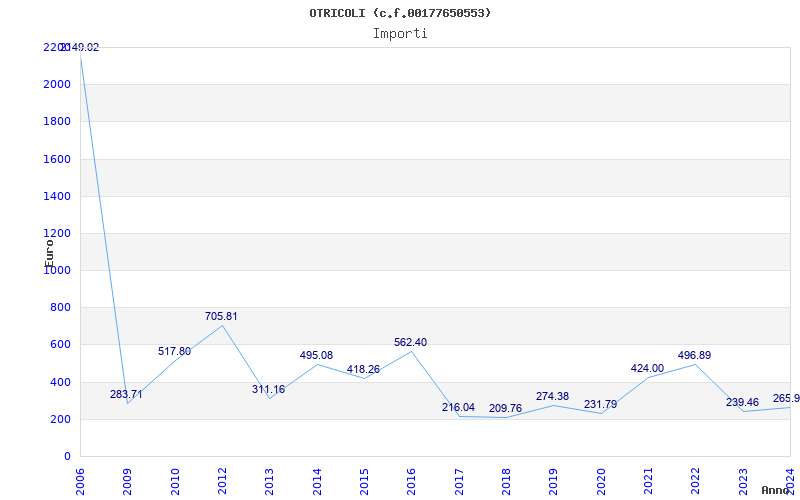Select the 311.16 data label
This screenshot has height=500, width=800.
click(268, 389)
